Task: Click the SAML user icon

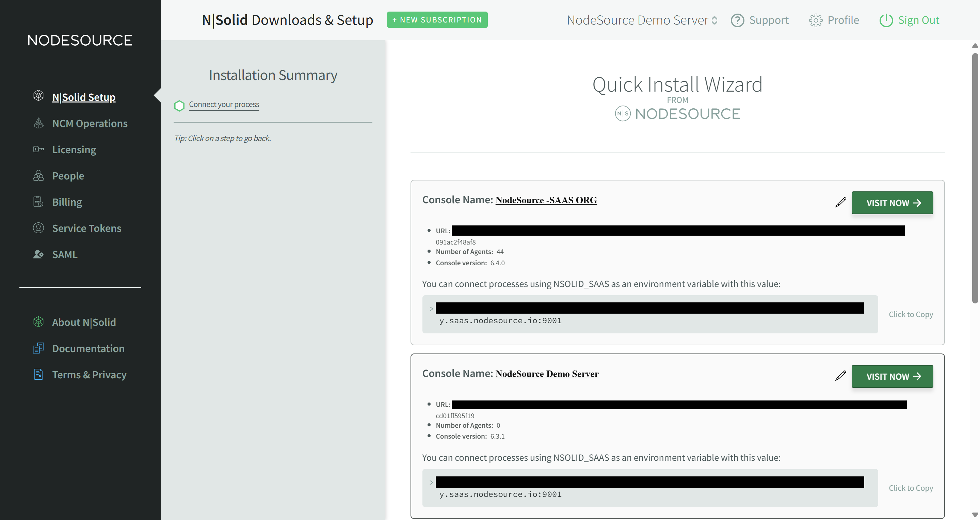Action: coord(38,254)
